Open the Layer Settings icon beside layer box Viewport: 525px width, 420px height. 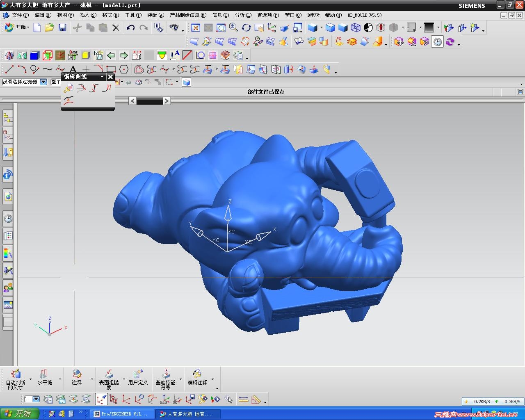[x=48, y=399]
